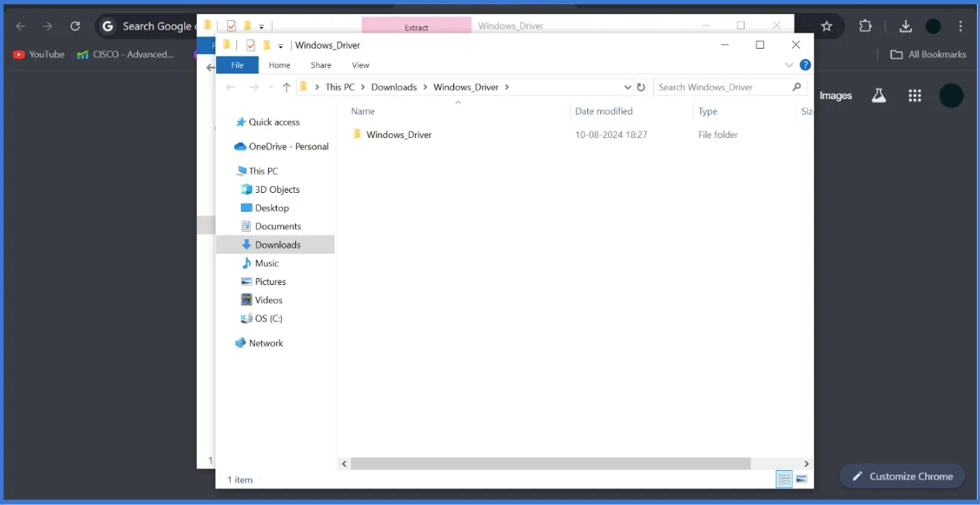Open Music in navigation pane
Viewport: 980px width, 505px height.
tap(266, 263)
